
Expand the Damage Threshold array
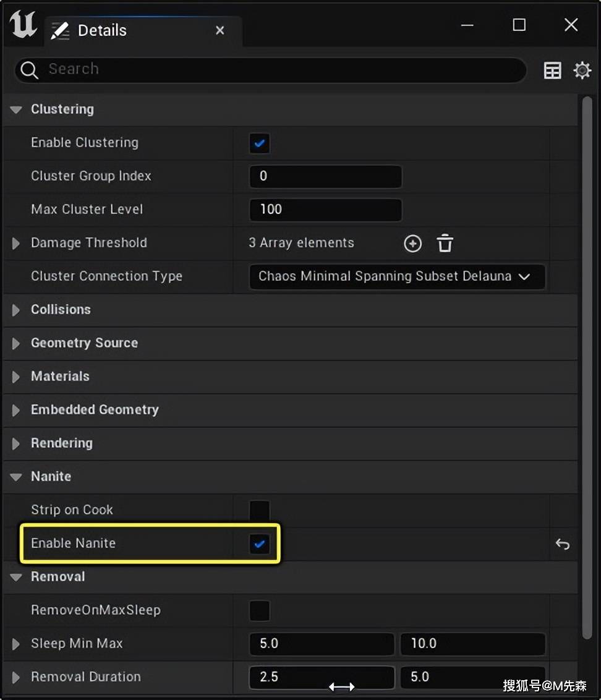click(16, 243)
